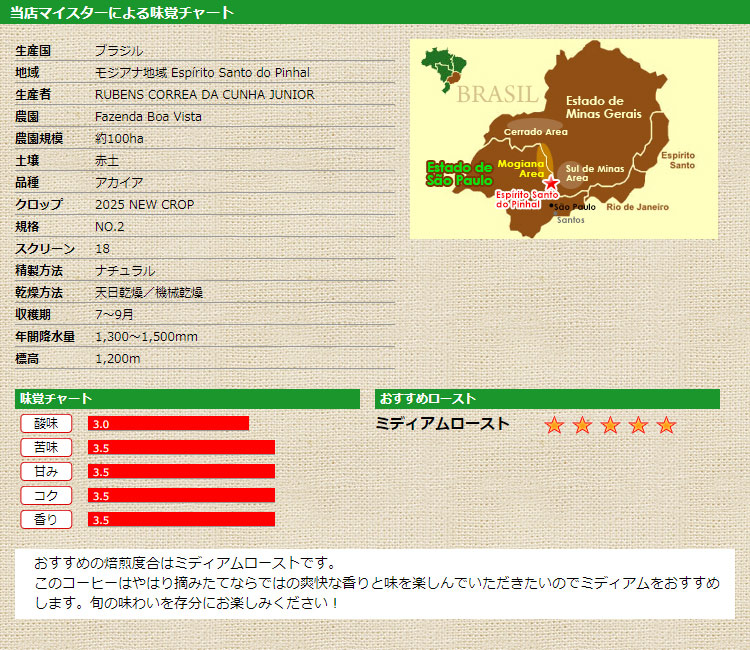Click the fifth orange roast rating star
This screenshot has height=650, width=750.
(666, 425)
